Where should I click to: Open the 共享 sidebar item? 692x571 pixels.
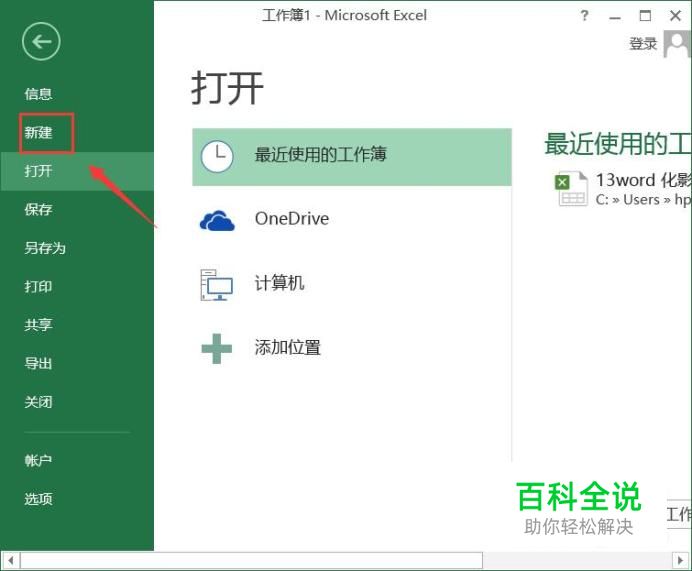[x=38, y=325]
